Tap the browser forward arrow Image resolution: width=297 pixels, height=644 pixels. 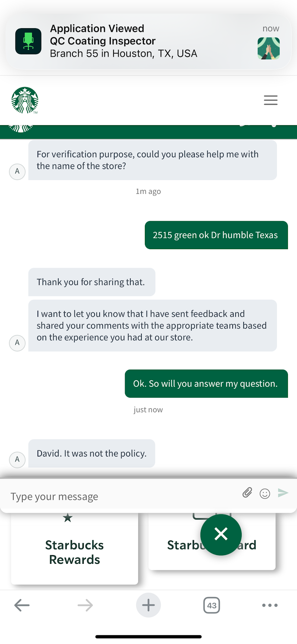85,605
